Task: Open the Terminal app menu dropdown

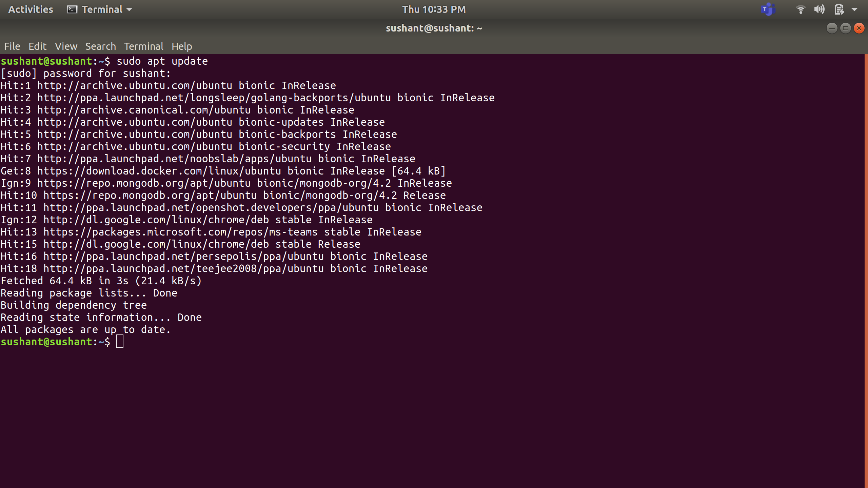Action: [x=106, y=9]
